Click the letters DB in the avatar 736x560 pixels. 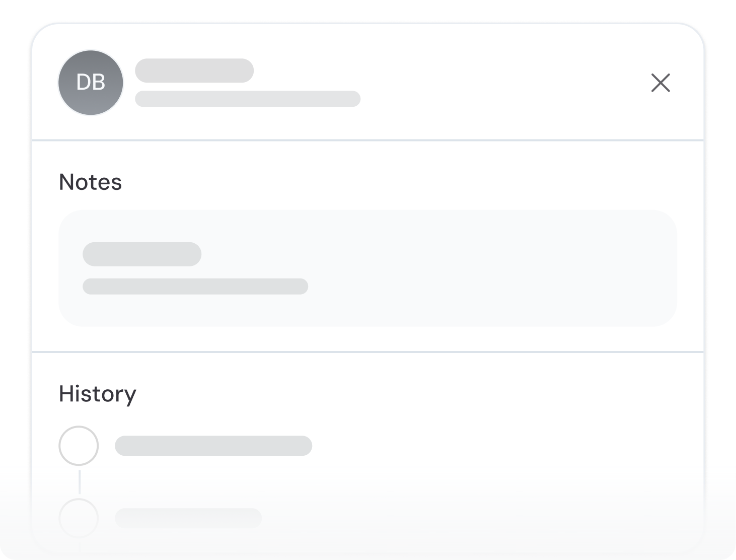point(91,83)
